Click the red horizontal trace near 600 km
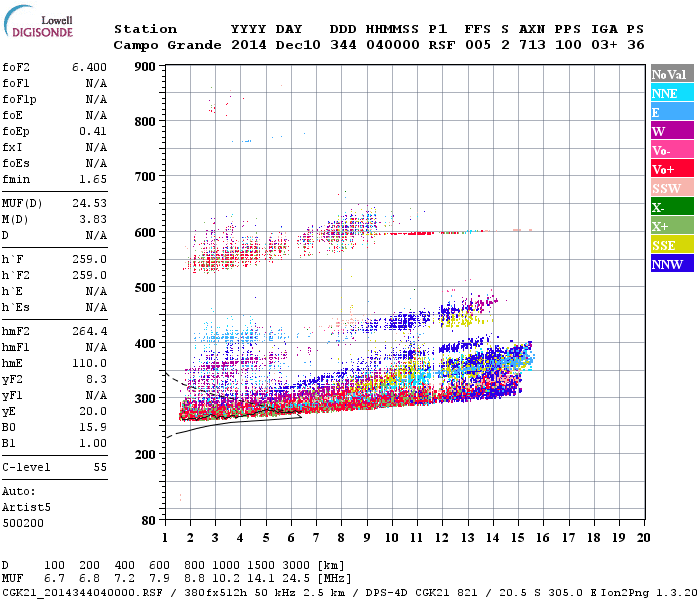 [411, 233]
